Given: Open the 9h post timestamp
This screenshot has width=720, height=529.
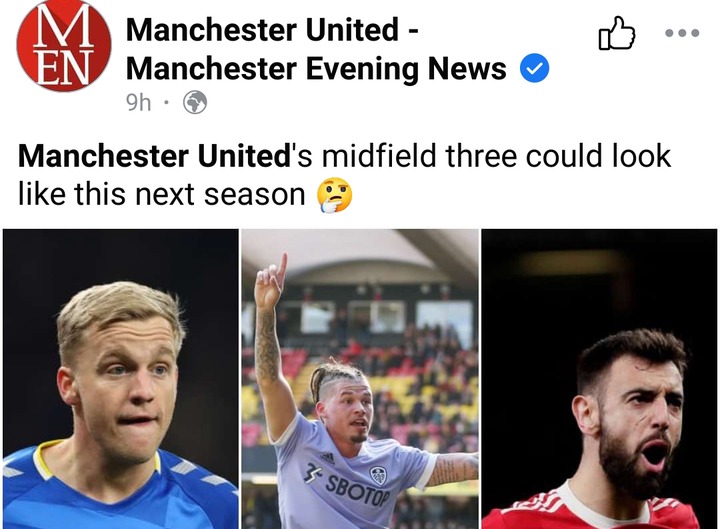Looking at the screenshot, I should (x=138, y=103).
